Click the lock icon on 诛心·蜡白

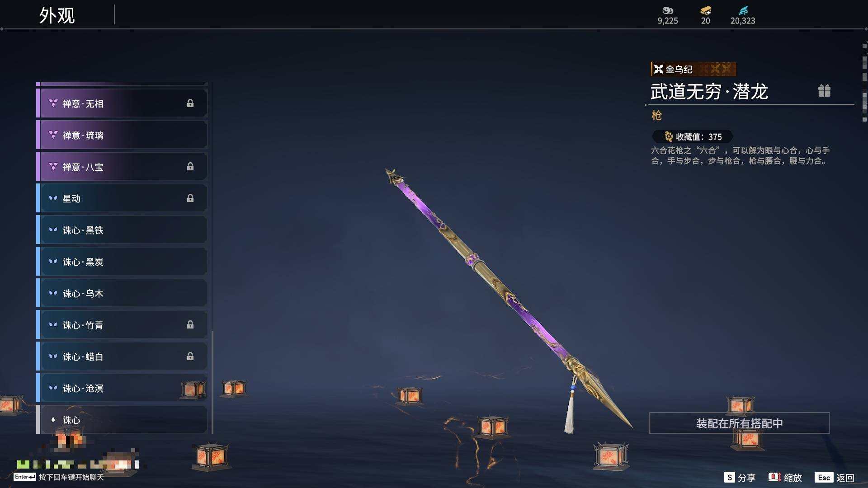coord(190,357)
